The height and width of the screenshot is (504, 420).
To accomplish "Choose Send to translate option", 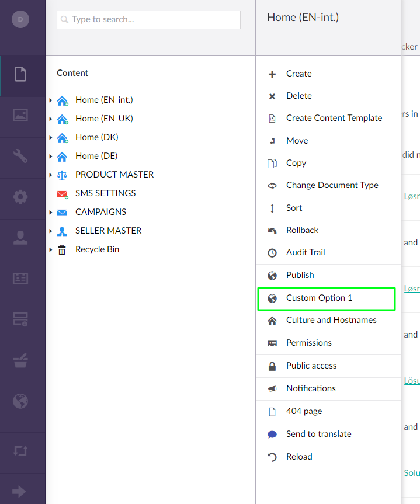I will tap(318, 434).
